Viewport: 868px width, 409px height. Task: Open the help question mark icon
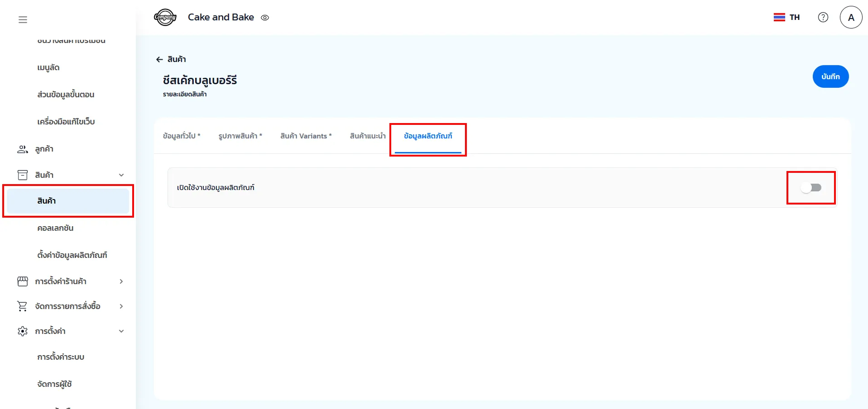pyautogui.click(x=823, y=17)
